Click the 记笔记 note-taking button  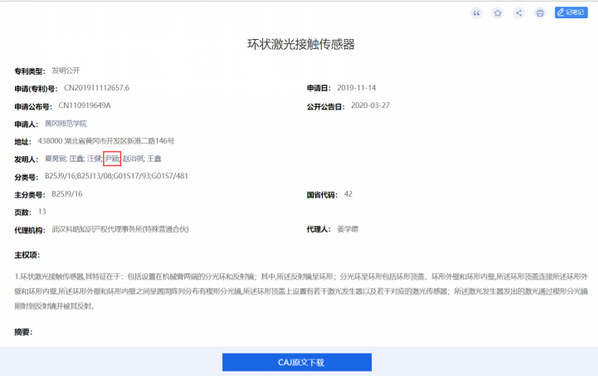click(571, 13)
